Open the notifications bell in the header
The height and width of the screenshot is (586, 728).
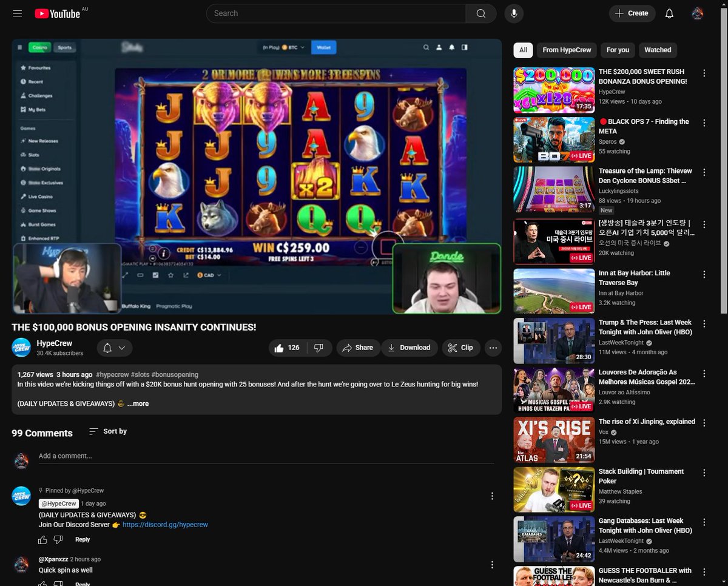(x=670, y=13)
